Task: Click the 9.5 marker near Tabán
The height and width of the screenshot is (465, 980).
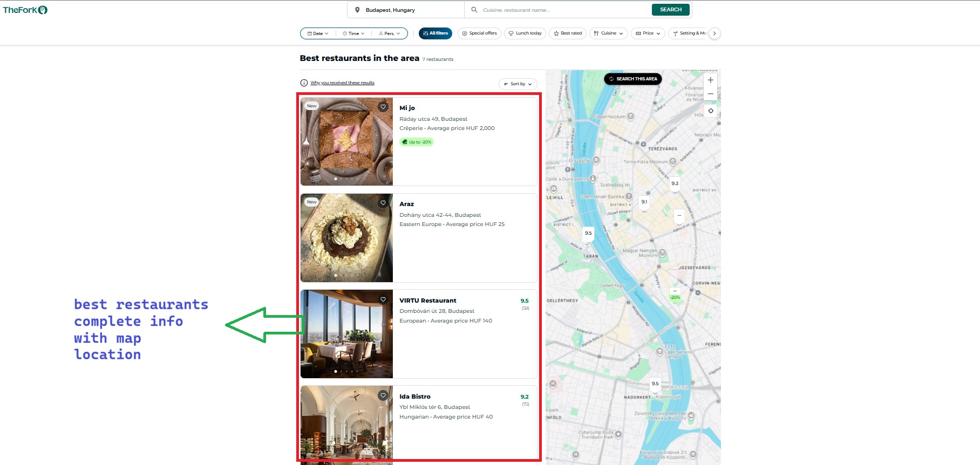Action: 588,234
